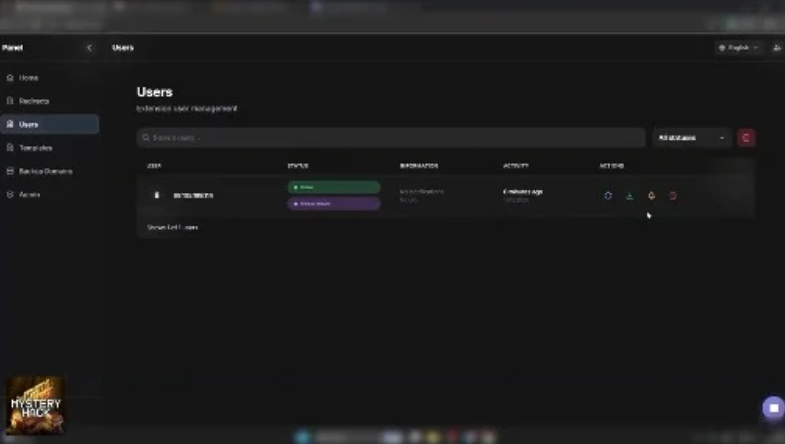The width and height of the screenshot is (785, 444).
Task: Click the Admin gear icon in sidebar
Action: click(10, 194)
